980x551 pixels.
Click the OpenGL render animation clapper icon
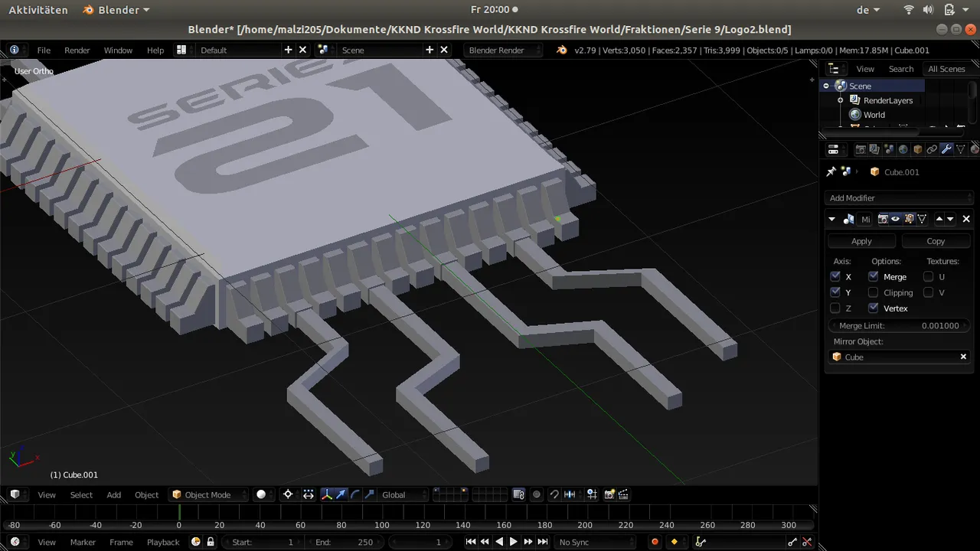pyautogui.click(x=623, y=494)
